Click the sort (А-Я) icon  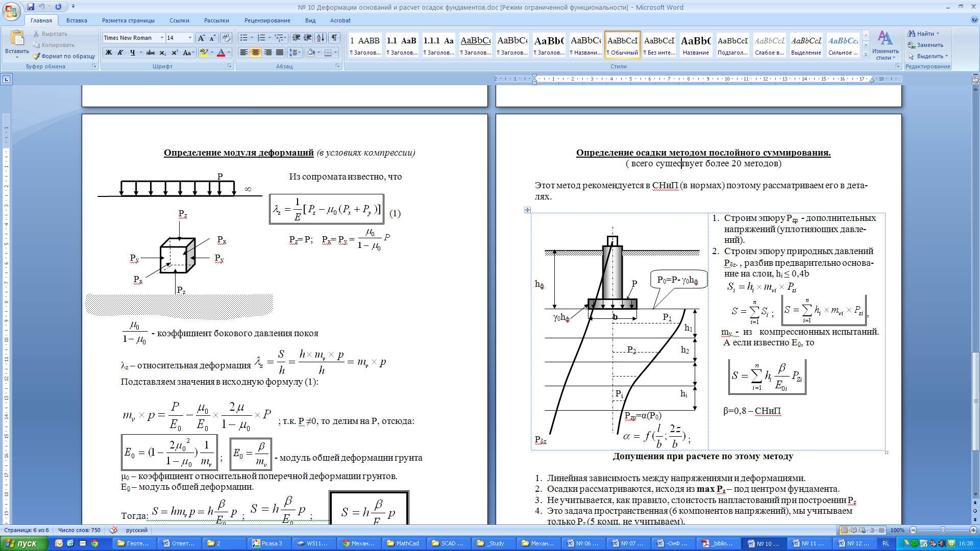(321, 38)
